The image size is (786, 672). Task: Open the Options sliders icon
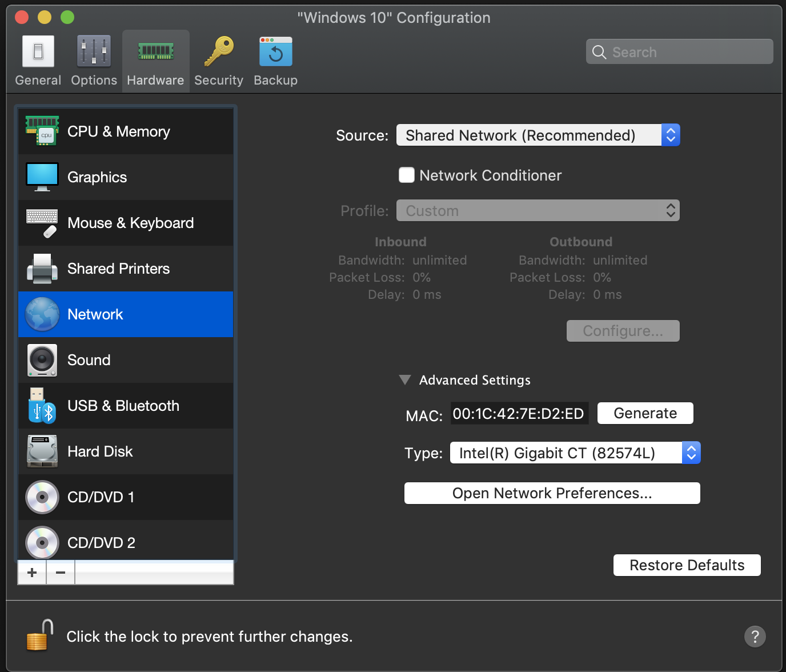click(x=94, y=51)
